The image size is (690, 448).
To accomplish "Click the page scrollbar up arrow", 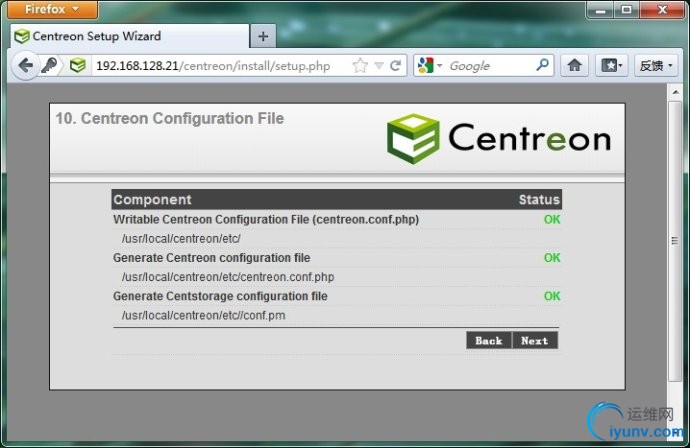I will tap(675, 92).
